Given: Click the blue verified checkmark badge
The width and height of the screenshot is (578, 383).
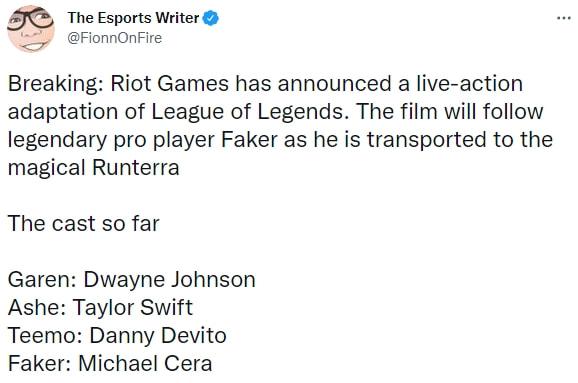Looking at the screenshot, I should (211, 18).
